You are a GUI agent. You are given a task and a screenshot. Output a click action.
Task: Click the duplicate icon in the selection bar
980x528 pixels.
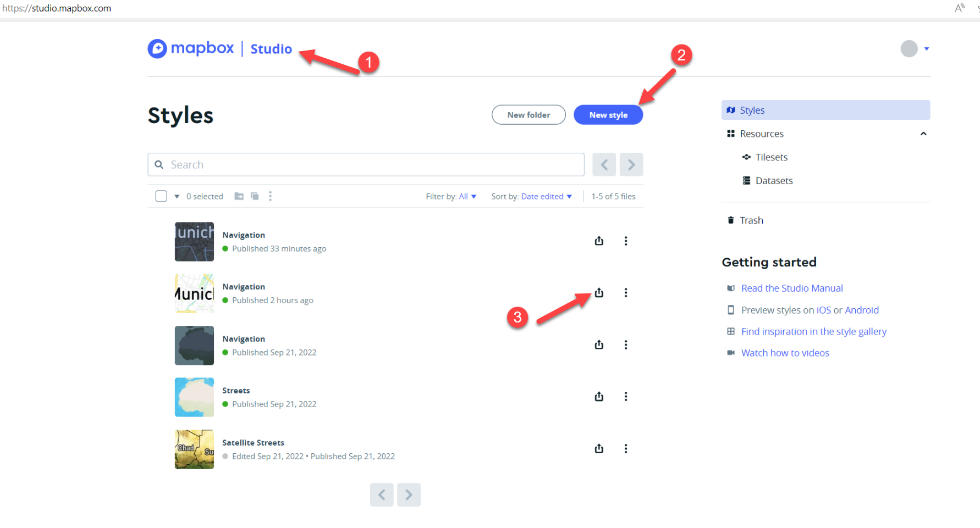[255, 196]
